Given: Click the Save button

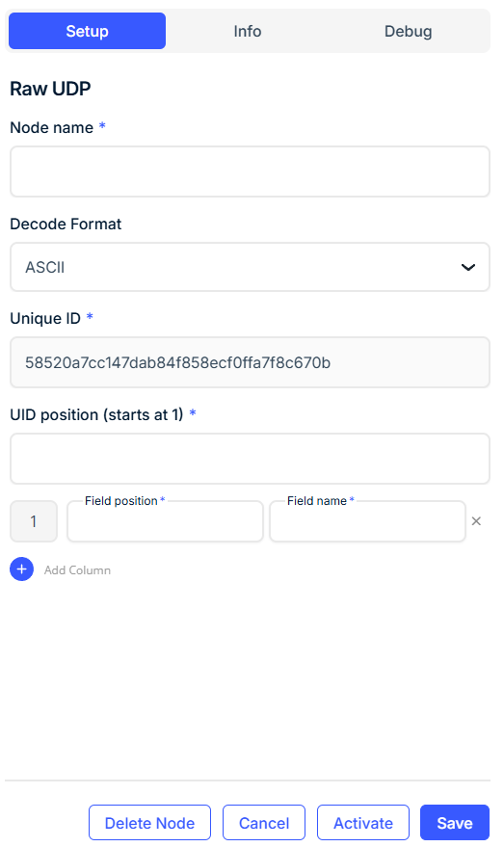Looking at the screenshot, I should point(454,823).
